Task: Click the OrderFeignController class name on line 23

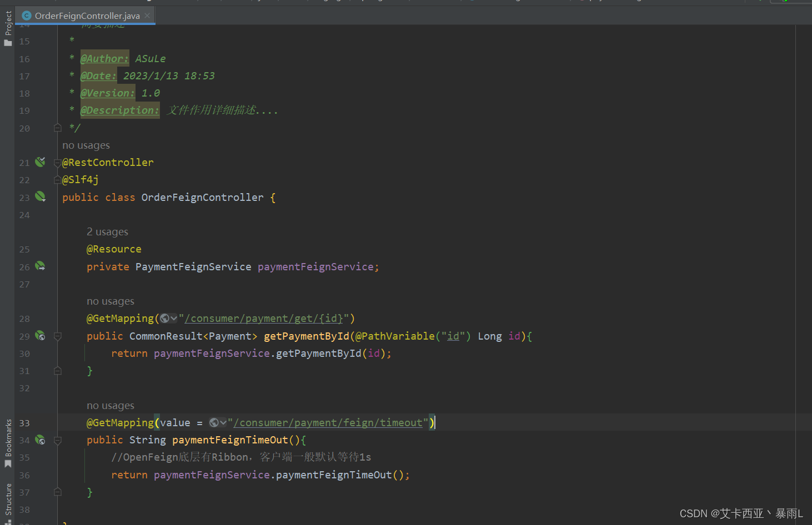Action: pos(203,198)
